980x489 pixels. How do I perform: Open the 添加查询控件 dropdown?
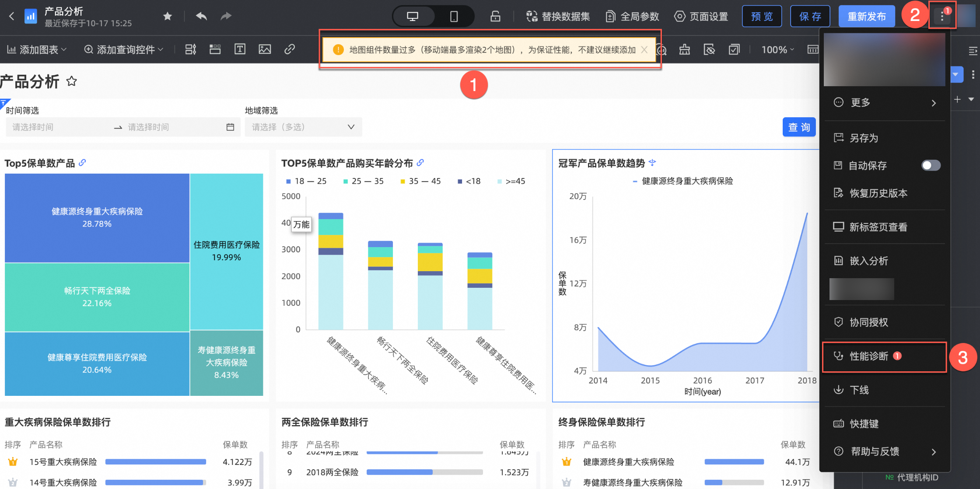tap(124, 50)
